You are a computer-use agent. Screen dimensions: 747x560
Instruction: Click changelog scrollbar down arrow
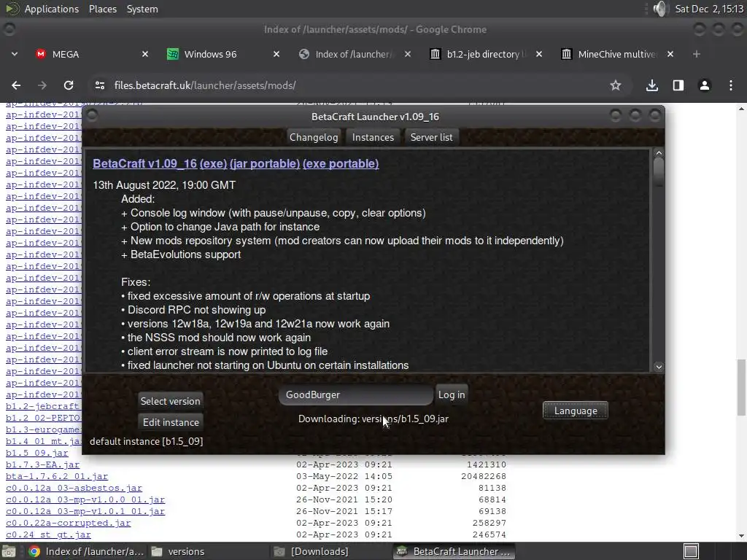click(659, 367)
